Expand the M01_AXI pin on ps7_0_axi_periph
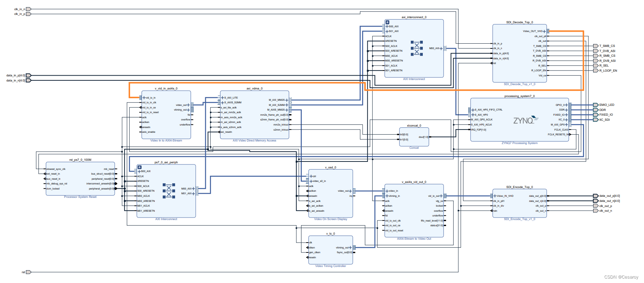644x283 pixels. pyautogui.click(x=193, y=194)
